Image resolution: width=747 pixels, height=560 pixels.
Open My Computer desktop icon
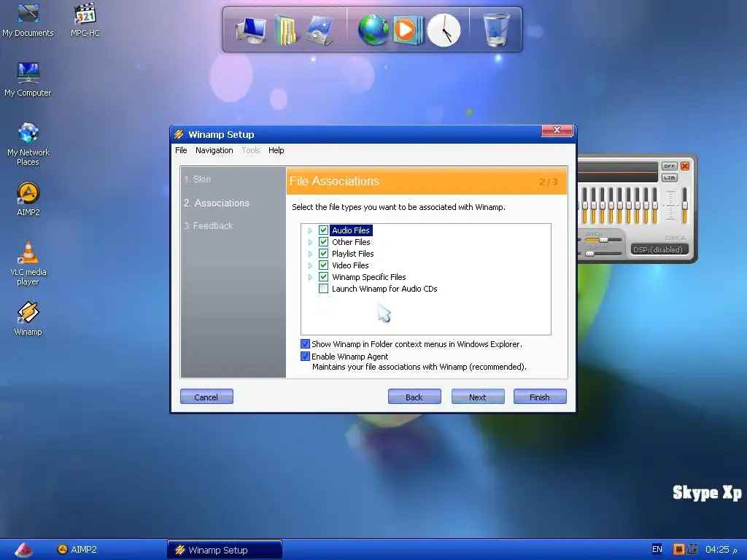coord(28,79)
